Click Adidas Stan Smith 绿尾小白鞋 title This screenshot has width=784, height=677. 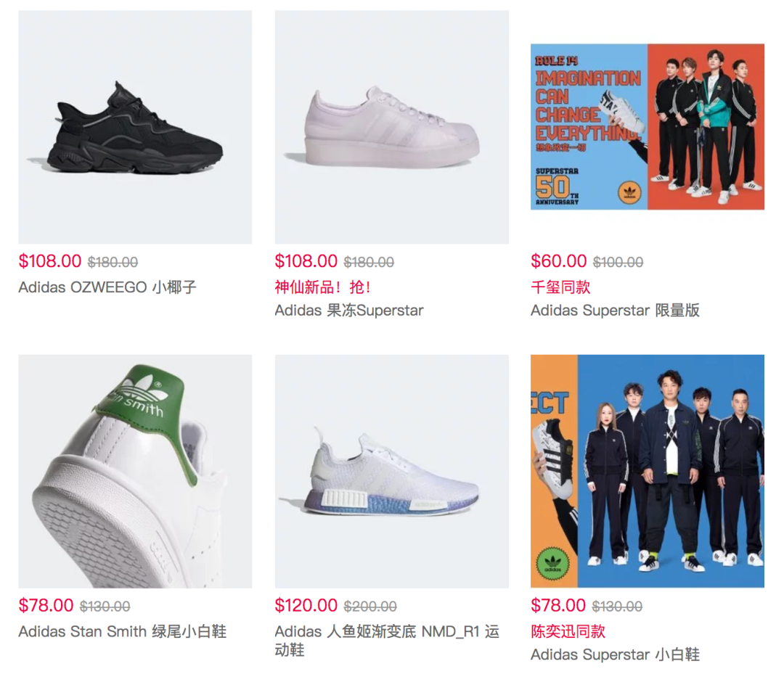(x=123, y=631)
